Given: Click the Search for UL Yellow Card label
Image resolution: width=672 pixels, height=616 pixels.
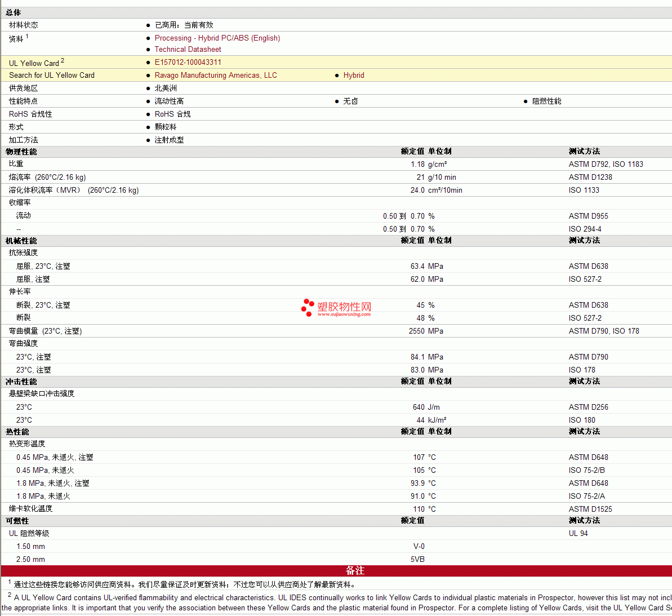Looking at the screenshot, I should pos(51,76).
